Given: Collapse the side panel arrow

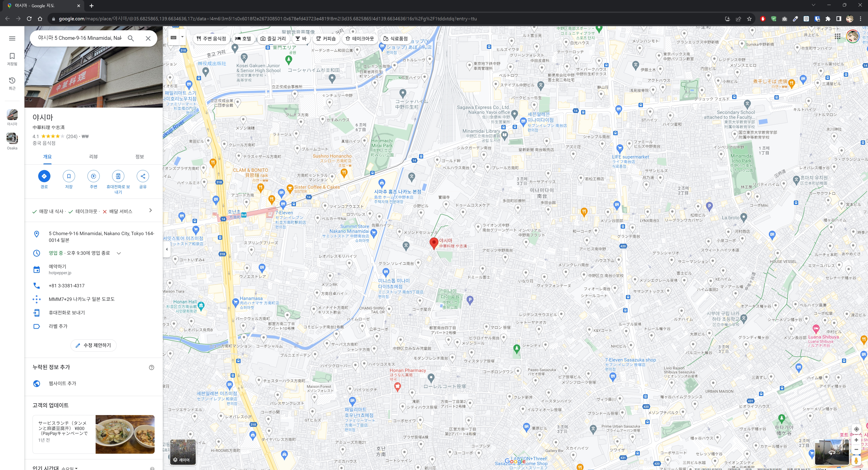Looking at the screenshot, I should coord(167,249).
